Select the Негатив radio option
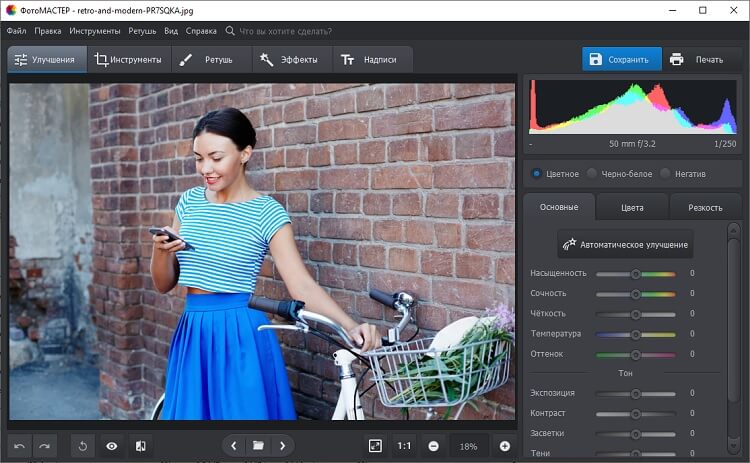This screenshot has height=463, width=750. pos(666,174)
